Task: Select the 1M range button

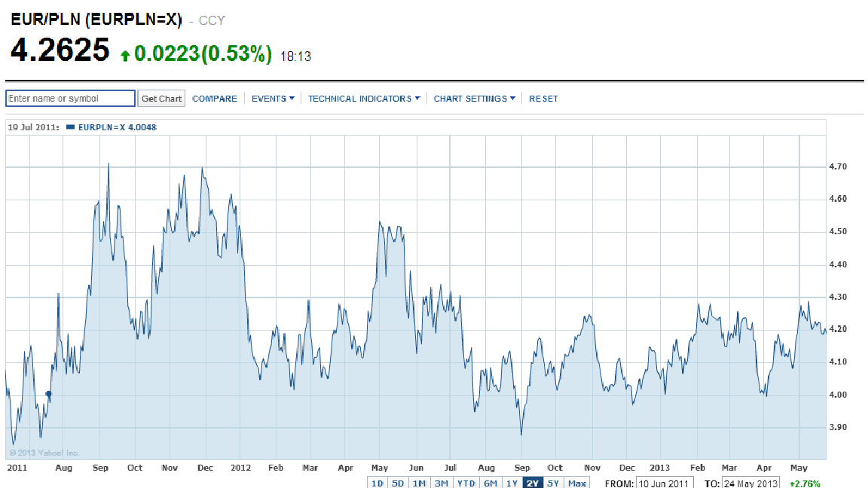Action: point(419,483)
